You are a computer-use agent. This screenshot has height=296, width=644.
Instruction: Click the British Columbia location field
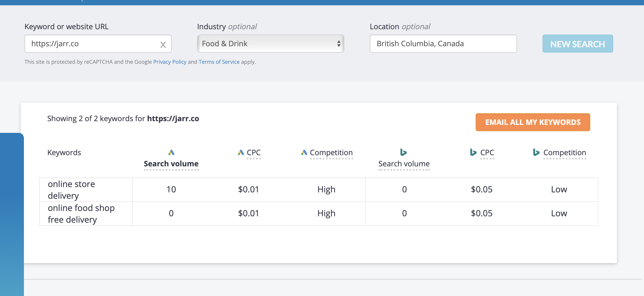[443, 44]
